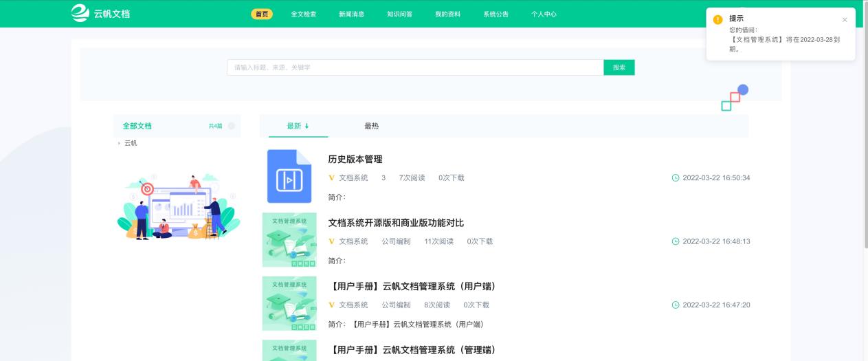Switch to the 最新 tab
This screenshot has height=361, width=868.
(294, 126)
